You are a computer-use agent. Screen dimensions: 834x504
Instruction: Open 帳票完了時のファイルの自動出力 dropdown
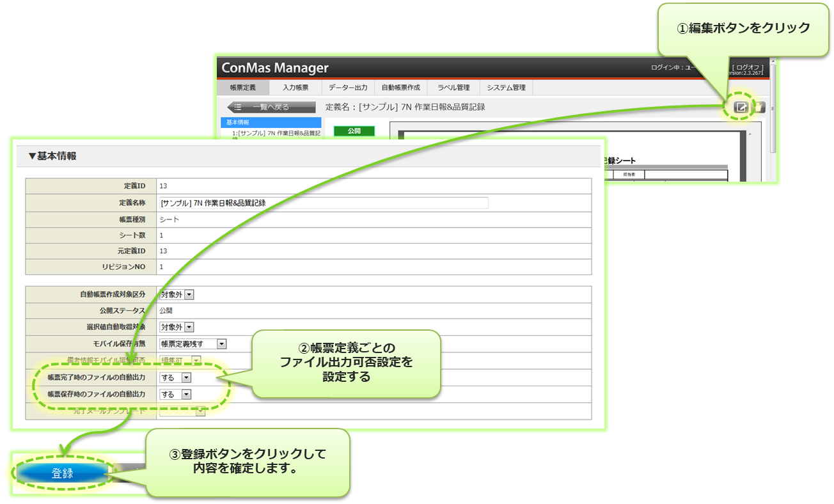point(185,378)
